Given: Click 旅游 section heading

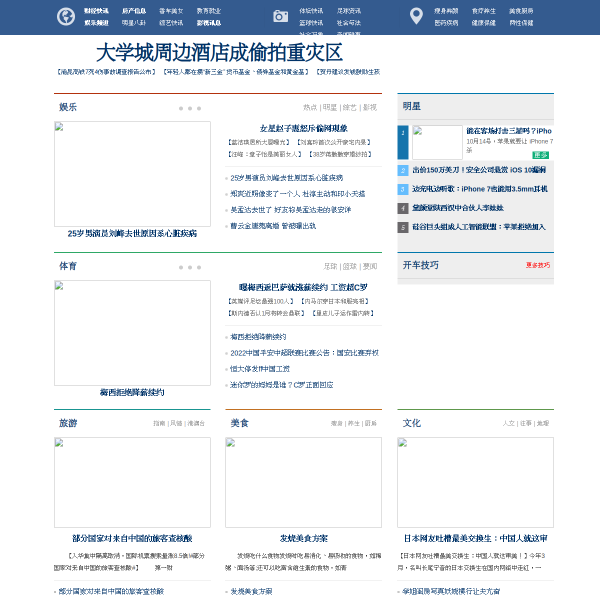Looking at the screenshot, I should pyautogui.click(x=68, y=423).
